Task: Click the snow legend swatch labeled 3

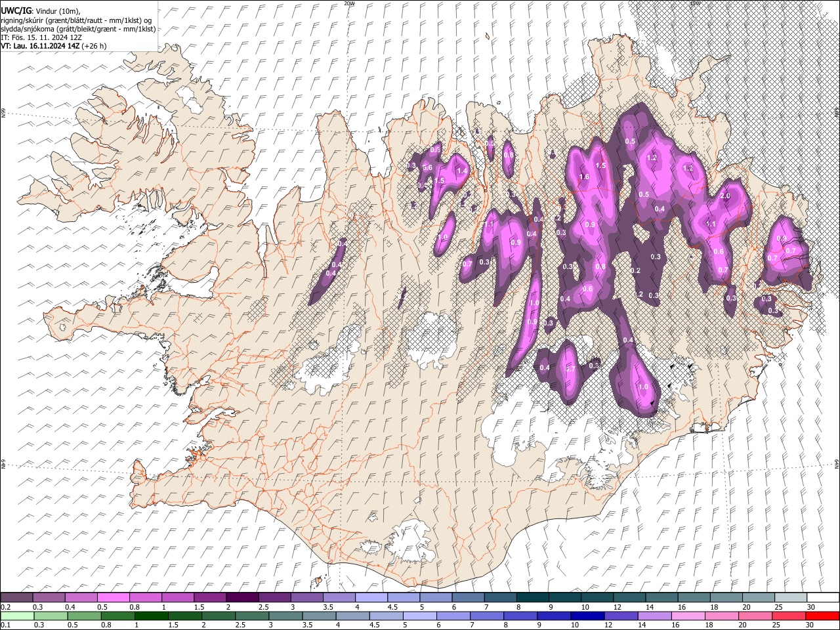Action: (307, 597)
